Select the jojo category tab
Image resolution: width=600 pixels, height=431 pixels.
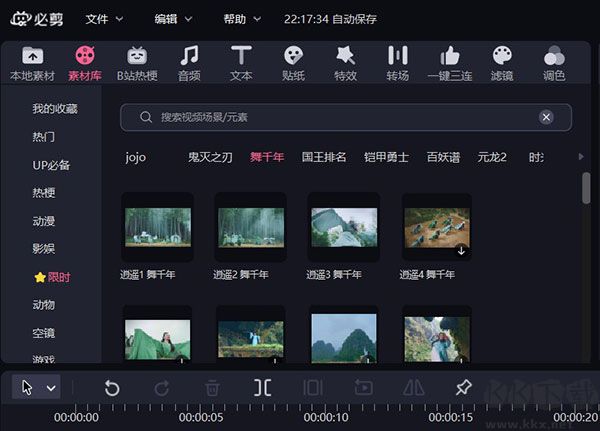pyautogui.click(x=136, y=157)
